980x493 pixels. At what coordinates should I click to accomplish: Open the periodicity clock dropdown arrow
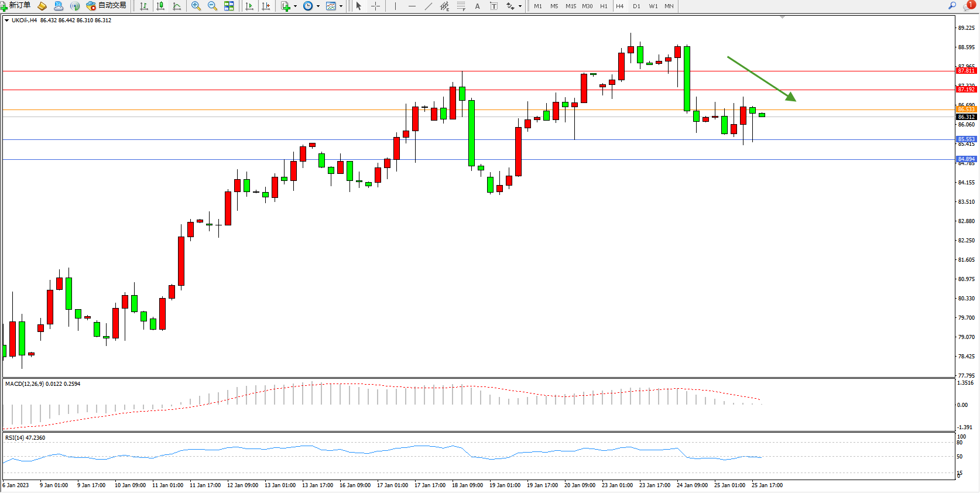click(x=318, y=6)
